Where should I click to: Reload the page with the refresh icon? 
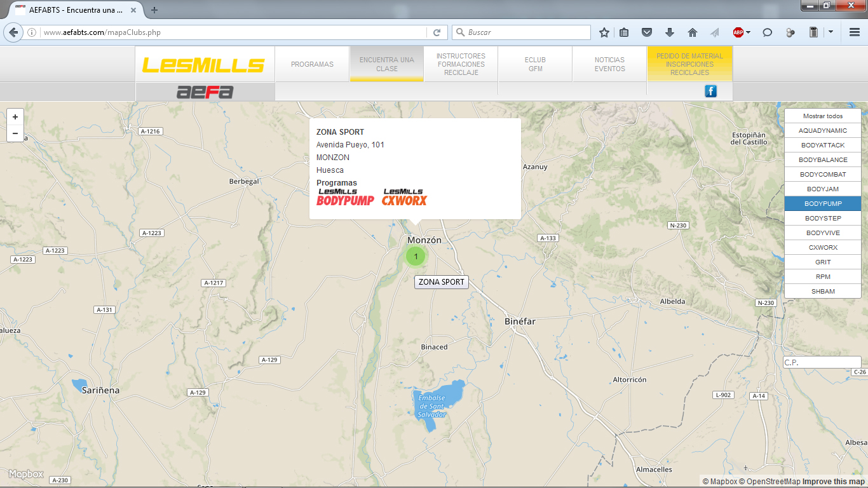(437, 32)
